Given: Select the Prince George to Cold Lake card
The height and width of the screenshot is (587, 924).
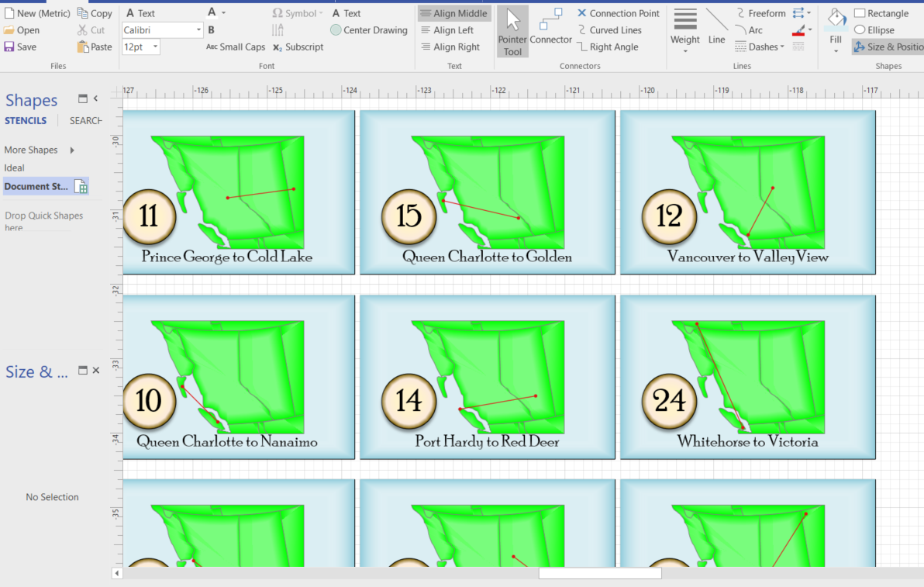Looking at the screenshot, I should click(x=239, y=192).
